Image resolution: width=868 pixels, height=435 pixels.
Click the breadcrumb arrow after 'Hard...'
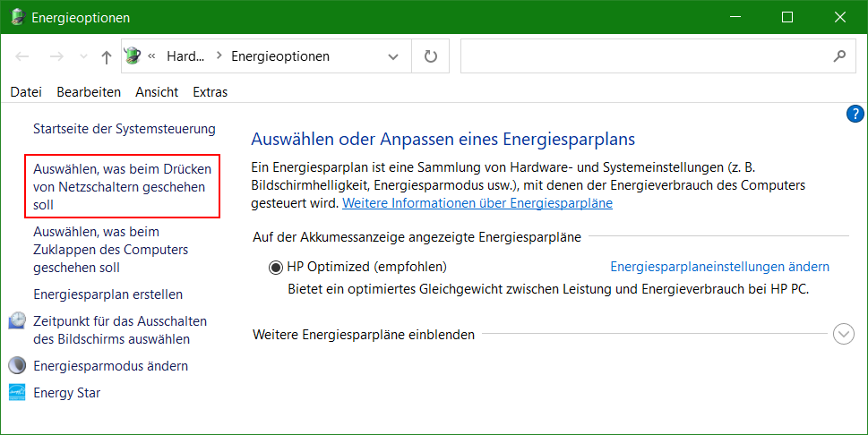(219, 55)
